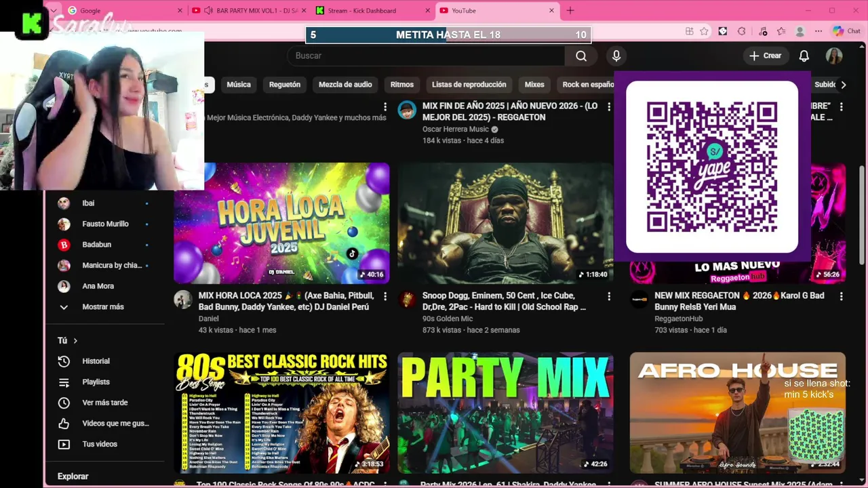The image size is (868, 488).
Task: Open Daniel channel avatar beside Hora Loca
Action: pos(183,300)
